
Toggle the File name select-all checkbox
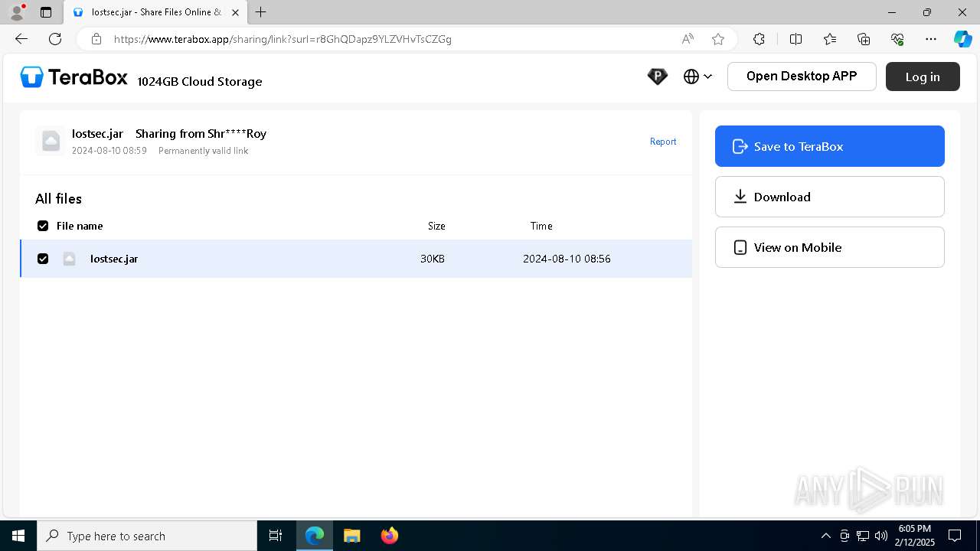pyautogui.click(x=43, y=226)
